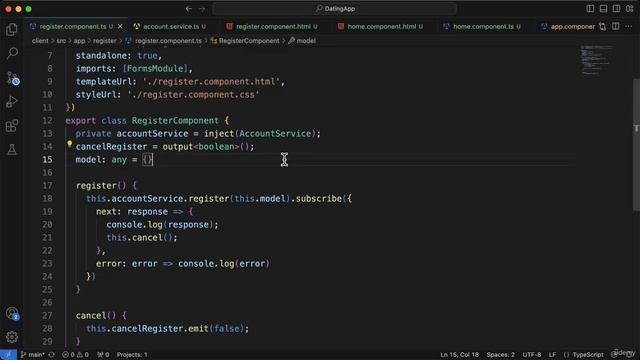This screenshot has width=640, height=360.
Task: Change indentation via Spaces: 2
Action: tap(500, 355)
